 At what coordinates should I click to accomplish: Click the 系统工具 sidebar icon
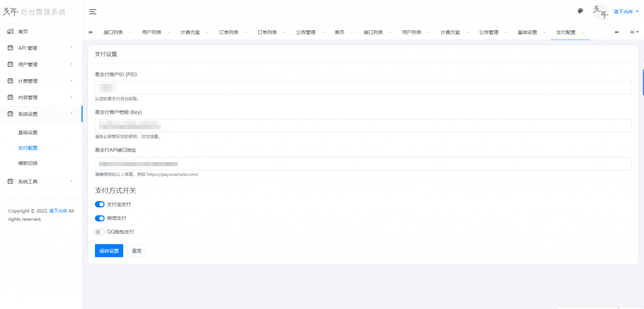pyautogui.click(x=10, y=182)
